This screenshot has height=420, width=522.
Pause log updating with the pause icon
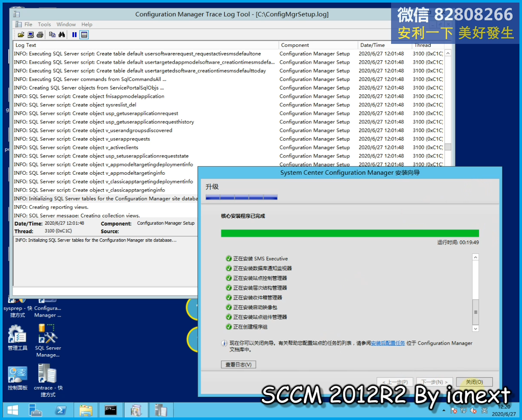point(75,35)
